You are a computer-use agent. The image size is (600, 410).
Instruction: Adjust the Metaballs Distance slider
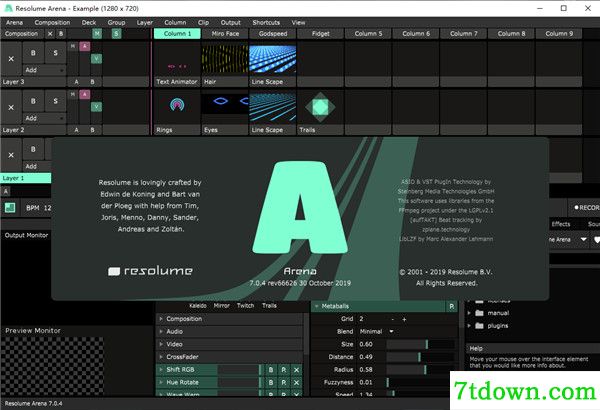click(x=420, y=357)
